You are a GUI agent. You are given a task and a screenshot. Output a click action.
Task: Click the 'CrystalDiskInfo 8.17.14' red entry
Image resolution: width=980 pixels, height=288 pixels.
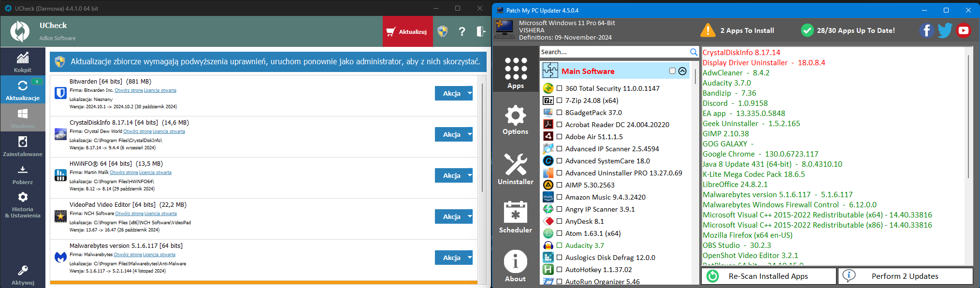point(741,53)
